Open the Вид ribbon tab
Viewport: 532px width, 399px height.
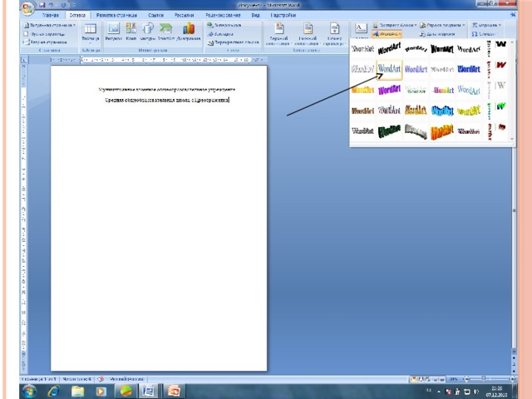pos(255,15)
